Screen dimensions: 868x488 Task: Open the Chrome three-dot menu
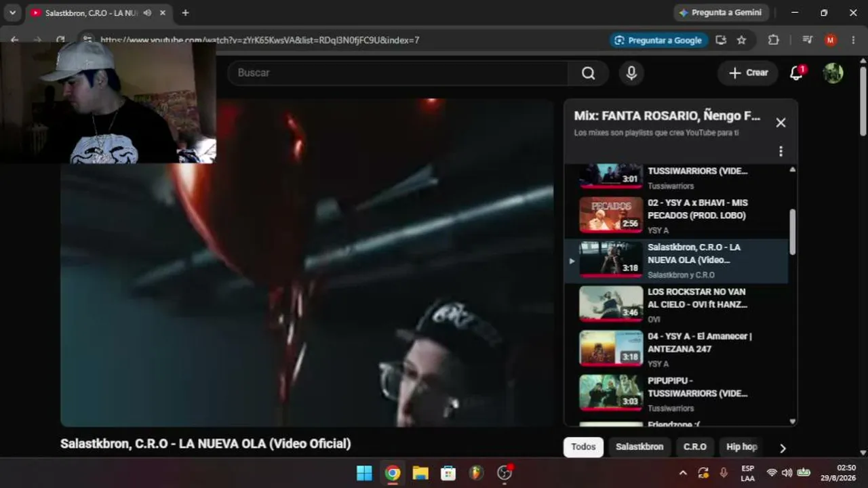point(853,40)
